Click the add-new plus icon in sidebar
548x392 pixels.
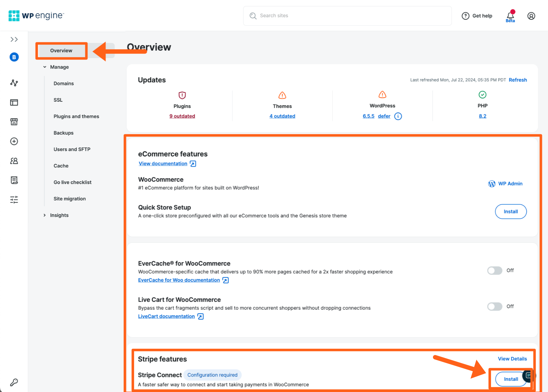[x=14, y=141]
